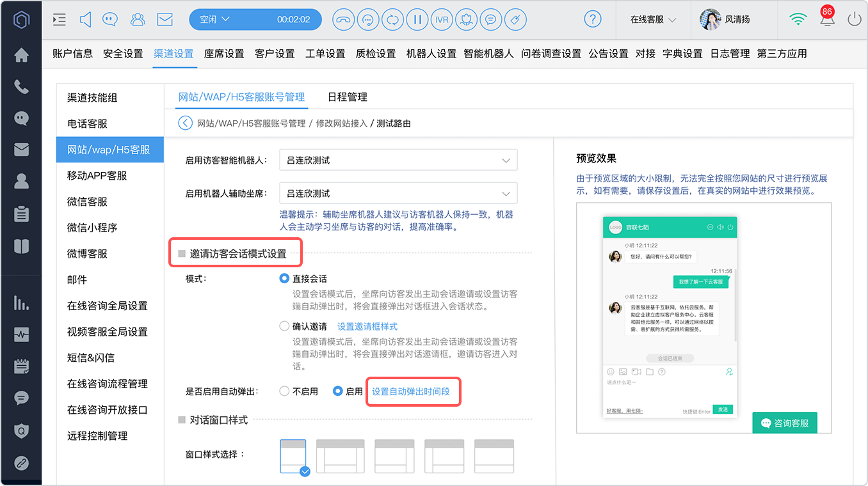Open the bar chart reports icon in the sidebar
Viewport: 868px width, 486px height.
21,303
